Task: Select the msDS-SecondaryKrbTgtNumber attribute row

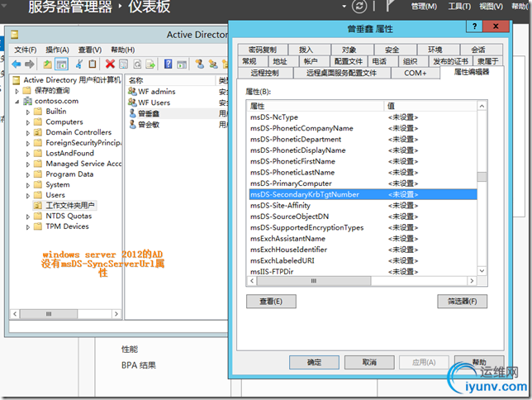Action: (363, 194)
